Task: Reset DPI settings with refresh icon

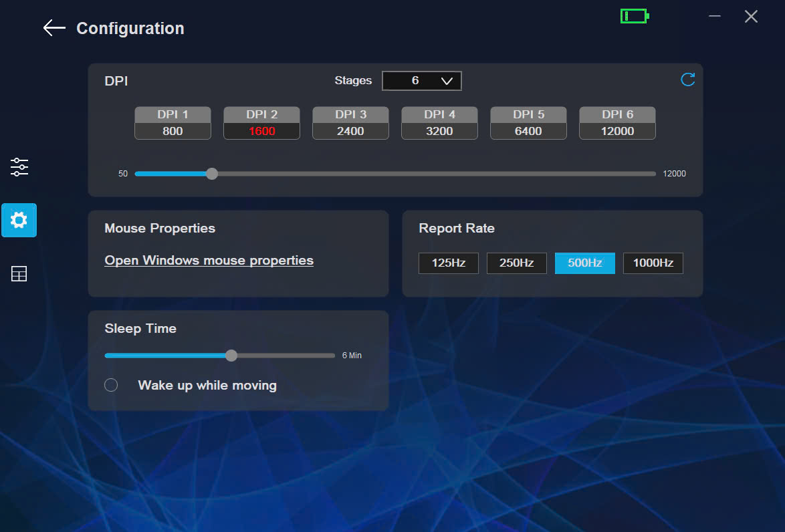Action: [x=687, y=80]
